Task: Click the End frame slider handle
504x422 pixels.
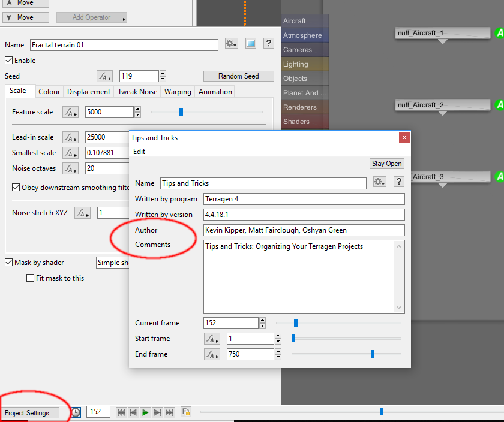Action: (373, 354)
